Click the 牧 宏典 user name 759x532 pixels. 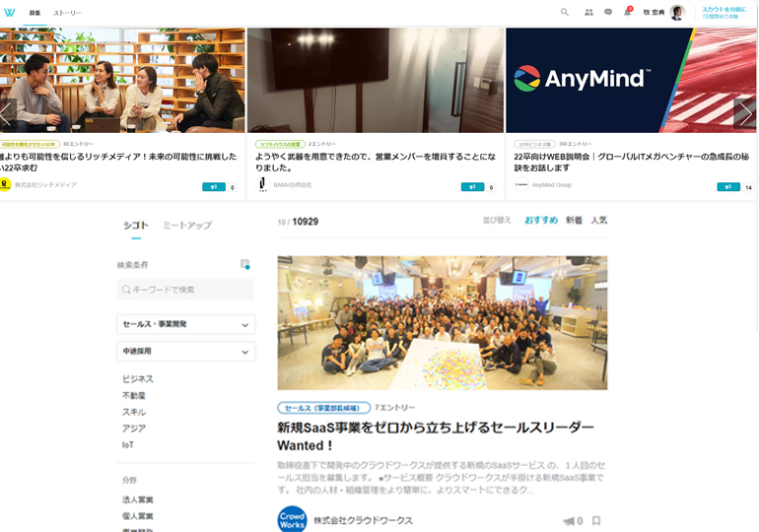pos(654,13)
